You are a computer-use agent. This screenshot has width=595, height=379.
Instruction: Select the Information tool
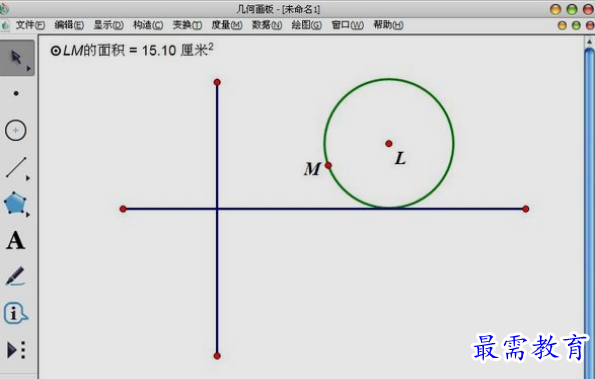click(x=15, y=313)
